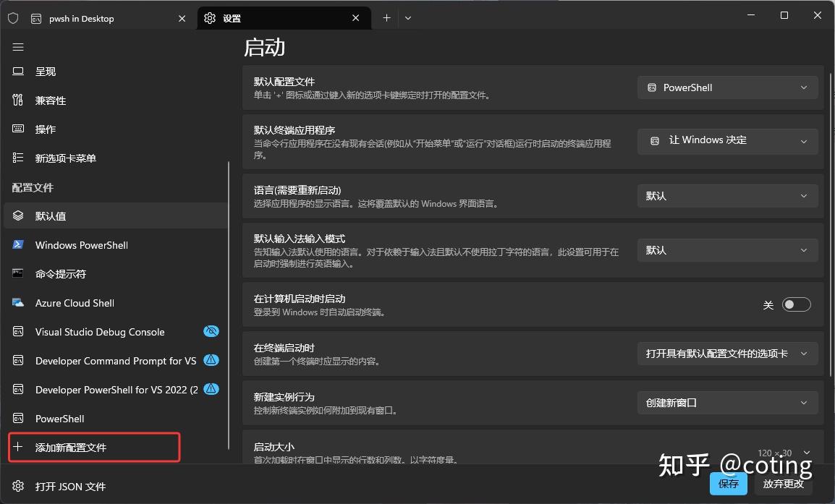Click the Developer PowerShell for VS terminal icon
The height and width of the screenshot is (504, 835).
18,389
